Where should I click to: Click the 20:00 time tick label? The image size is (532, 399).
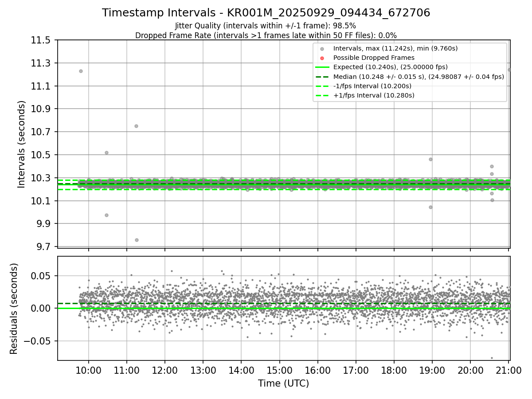(x=470, y=370)
